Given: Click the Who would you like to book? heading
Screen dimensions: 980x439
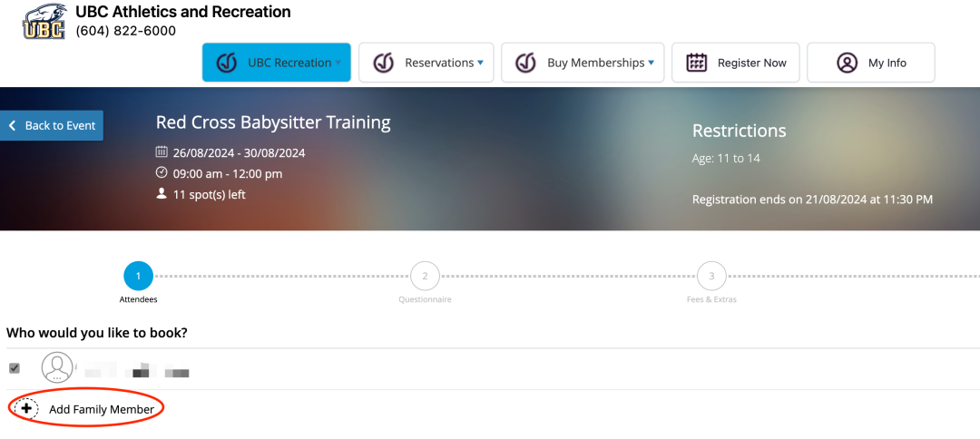Looking at the screenshot, I should (97, 333).
